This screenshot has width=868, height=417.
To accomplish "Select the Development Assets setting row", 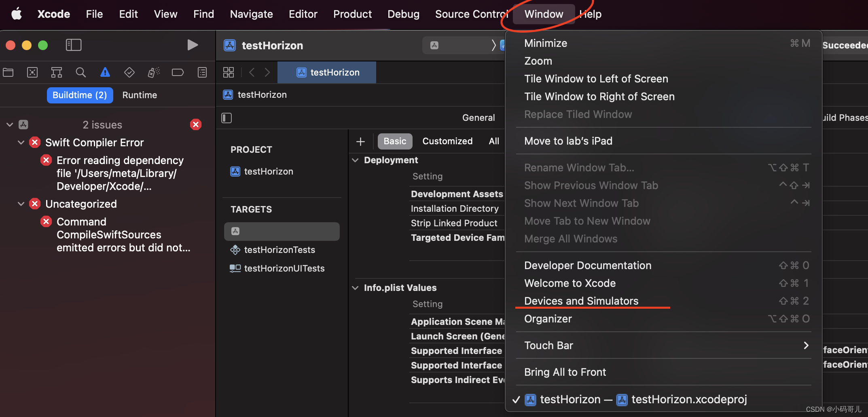I will (x=457, y=194).
